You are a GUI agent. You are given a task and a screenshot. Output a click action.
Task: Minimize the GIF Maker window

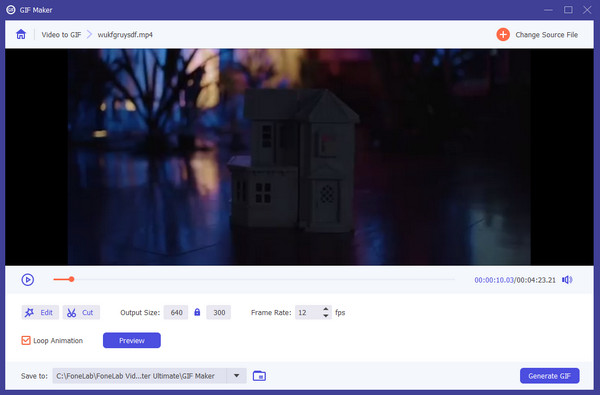tap(548, 10)
